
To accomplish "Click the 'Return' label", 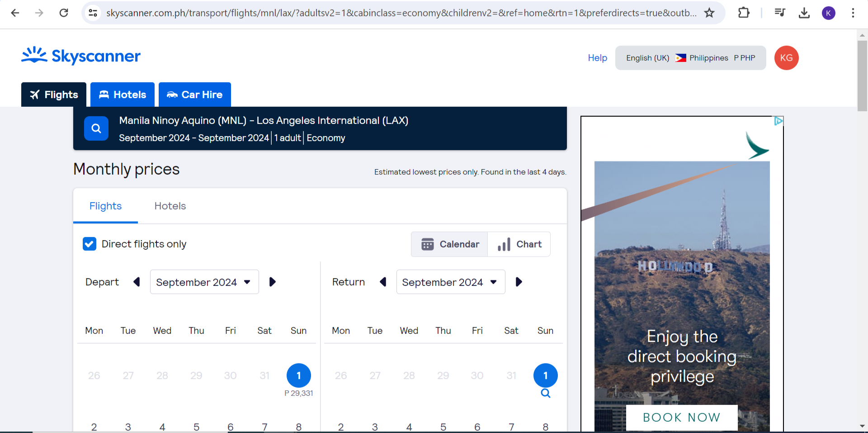I will pyautogui.click(x=349, y=282).
